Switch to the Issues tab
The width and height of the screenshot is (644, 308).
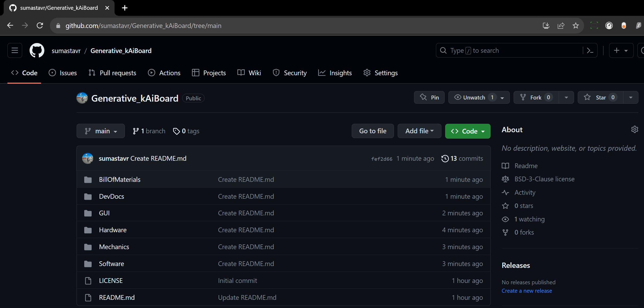coord(63,73)
